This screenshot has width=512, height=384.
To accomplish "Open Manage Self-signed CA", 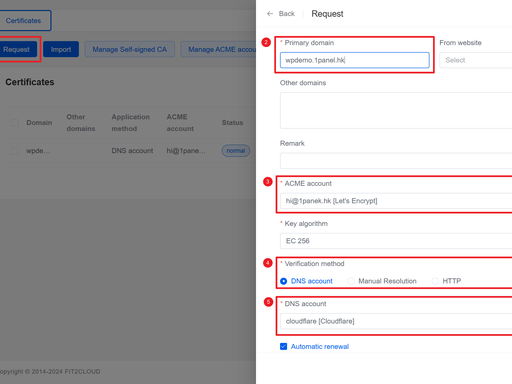I will (130, 49).
